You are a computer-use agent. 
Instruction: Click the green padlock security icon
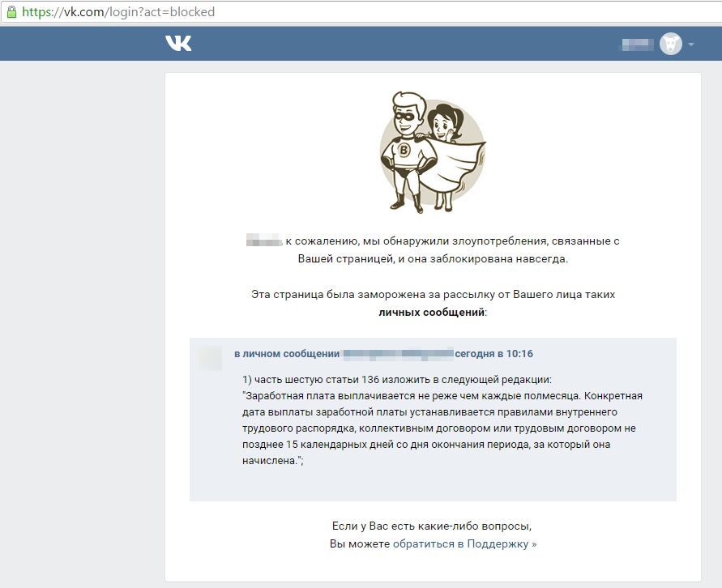click(x=11, y=11)
